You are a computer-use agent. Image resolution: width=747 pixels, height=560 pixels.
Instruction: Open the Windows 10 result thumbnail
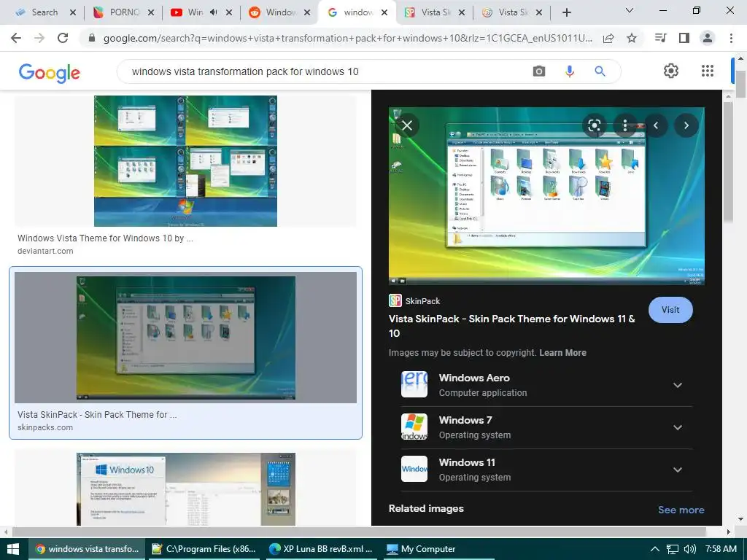(x=186, y=489)
